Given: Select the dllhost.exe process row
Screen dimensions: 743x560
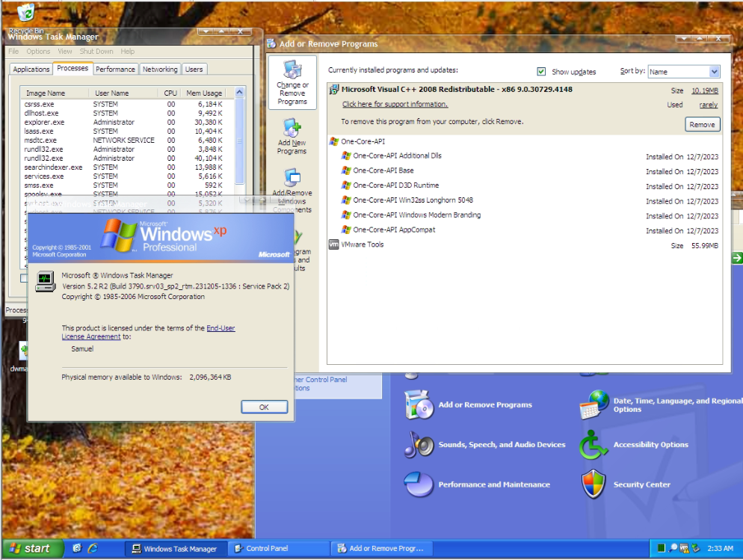Looking at the screenshot, I should pos(127,113).
